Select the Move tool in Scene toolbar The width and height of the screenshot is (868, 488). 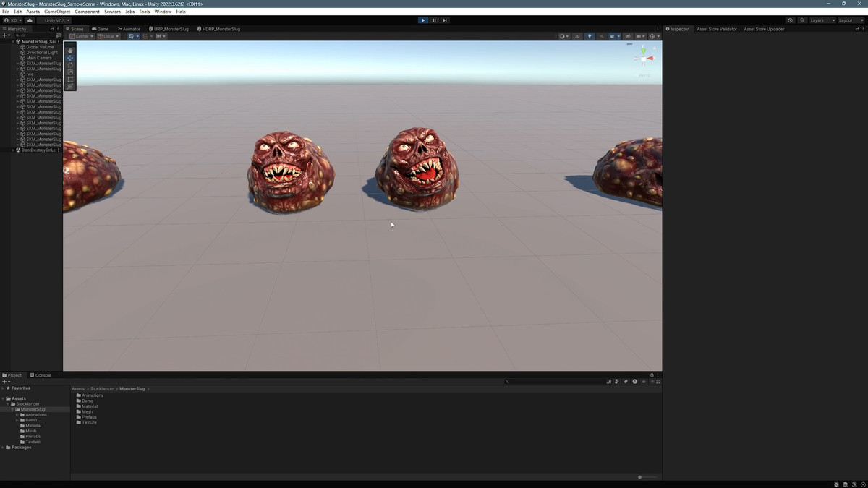point(70,57)
